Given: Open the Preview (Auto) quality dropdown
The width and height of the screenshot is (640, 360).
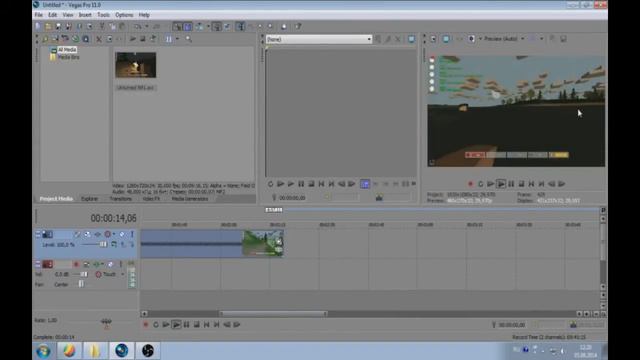Looking at the screenshot, I should tap(522, 39).
